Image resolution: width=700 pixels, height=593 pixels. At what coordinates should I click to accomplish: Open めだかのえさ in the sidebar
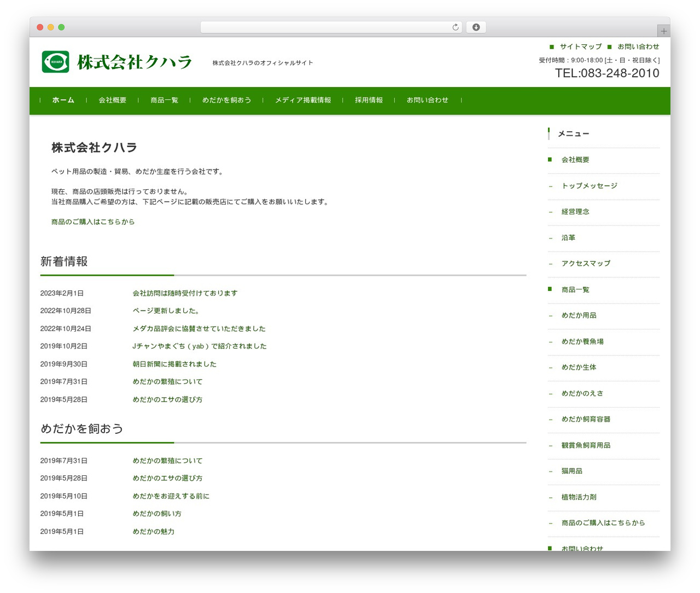(x=582, y=393)
